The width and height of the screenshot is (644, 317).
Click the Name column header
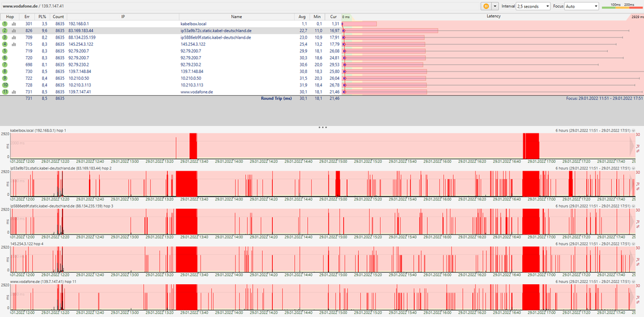pyautogui.click(x=237, y=16)
